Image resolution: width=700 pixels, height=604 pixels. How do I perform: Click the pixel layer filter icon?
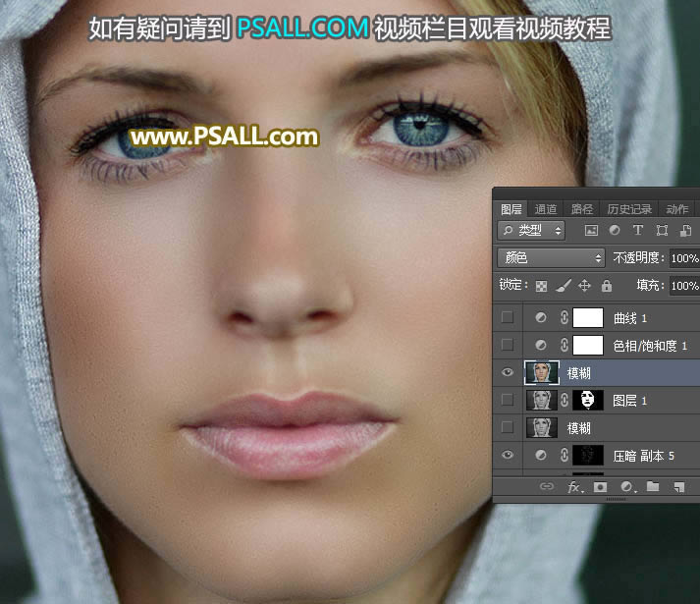click(x=591, y=231)
